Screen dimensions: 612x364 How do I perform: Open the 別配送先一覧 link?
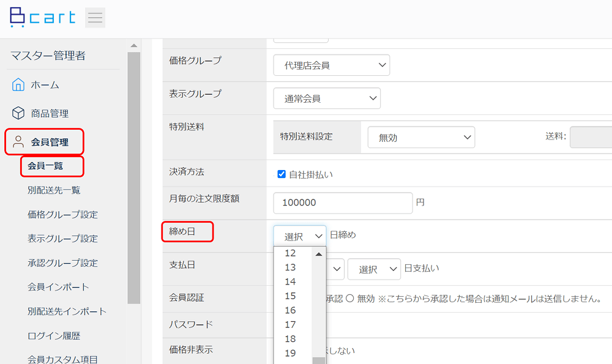(x=54, y=190)
